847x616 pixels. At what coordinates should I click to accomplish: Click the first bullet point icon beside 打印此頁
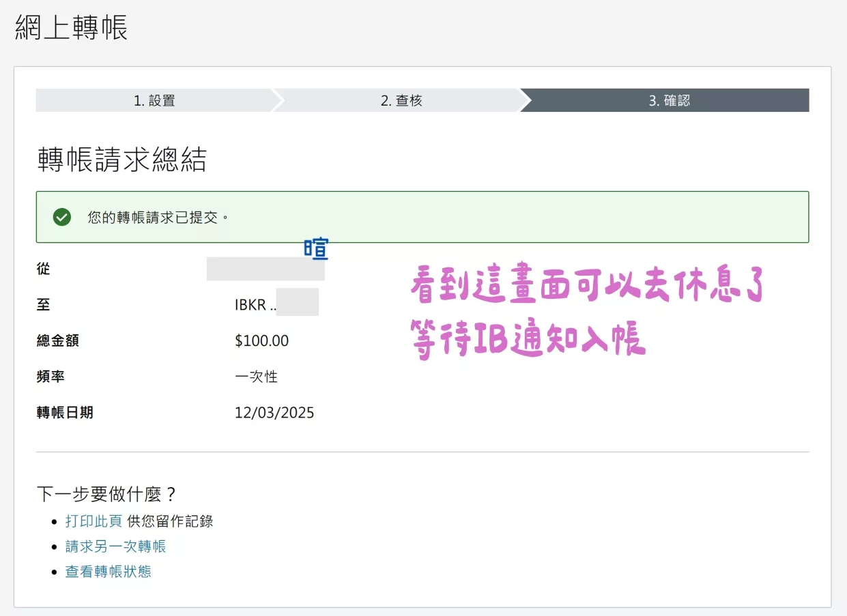click(53, 520)
